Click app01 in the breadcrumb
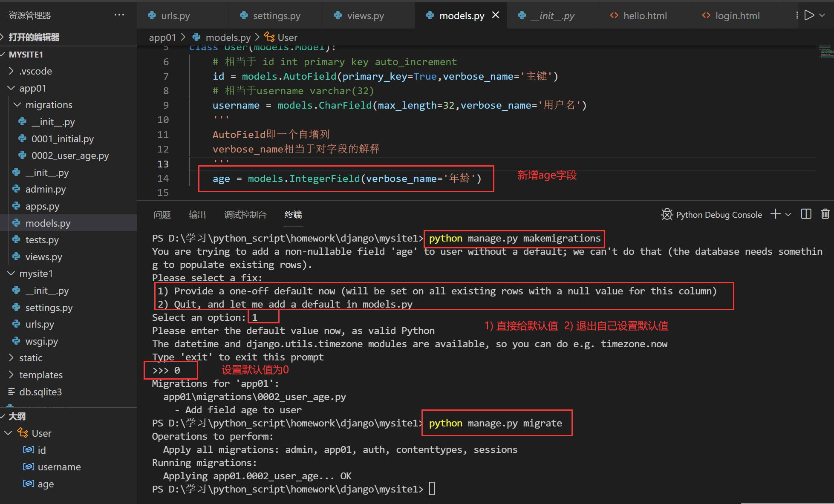 click(x=162, y=37)
